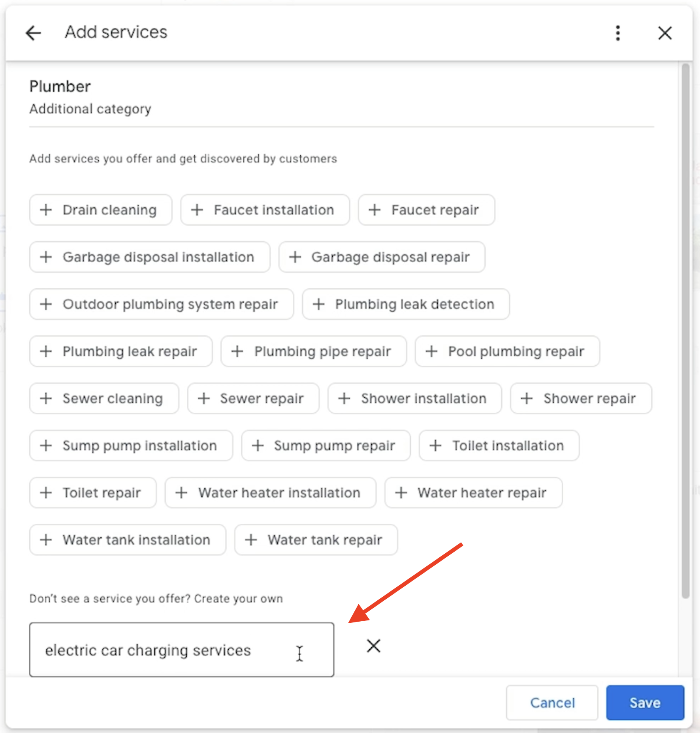Choose the Sump pump repair chip
This screenshot has width=700, height=733.
tap(326, 445)
